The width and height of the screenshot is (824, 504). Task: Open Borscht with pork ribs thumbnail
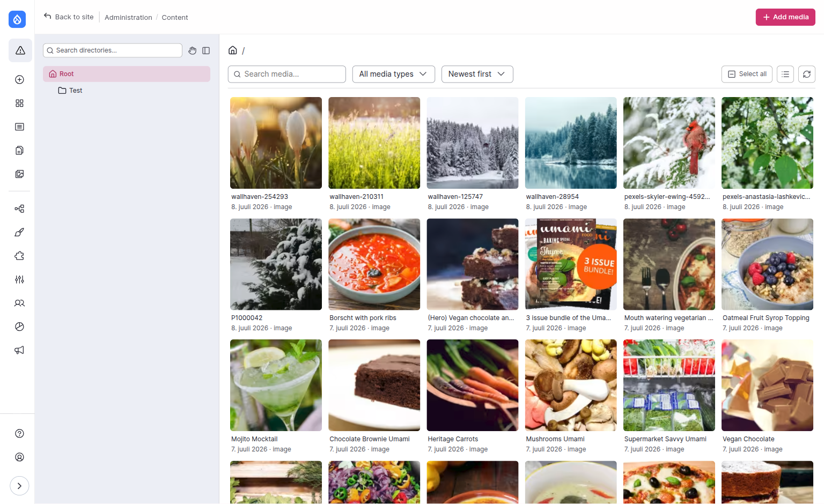click(374, 264)
